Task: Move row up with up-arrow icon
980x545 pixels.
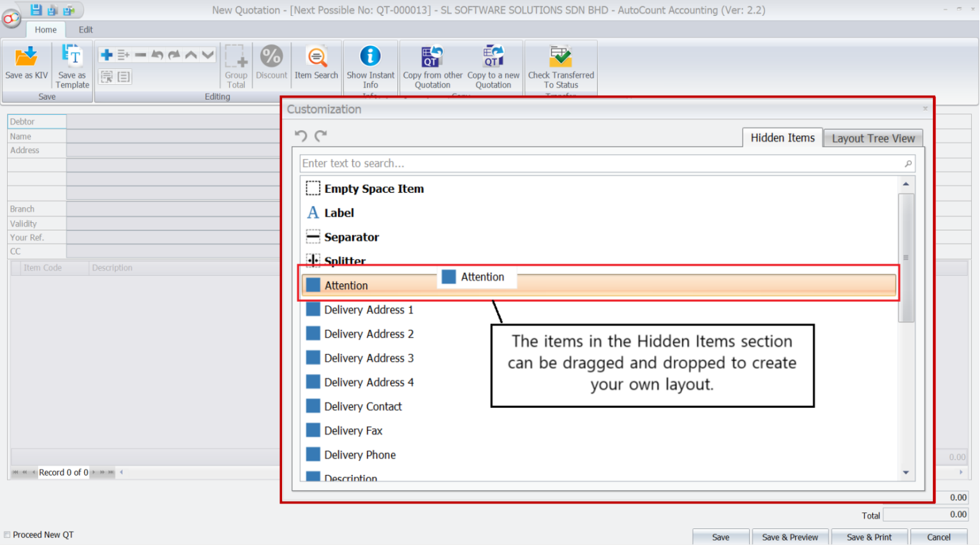Action: coord(191,55)
